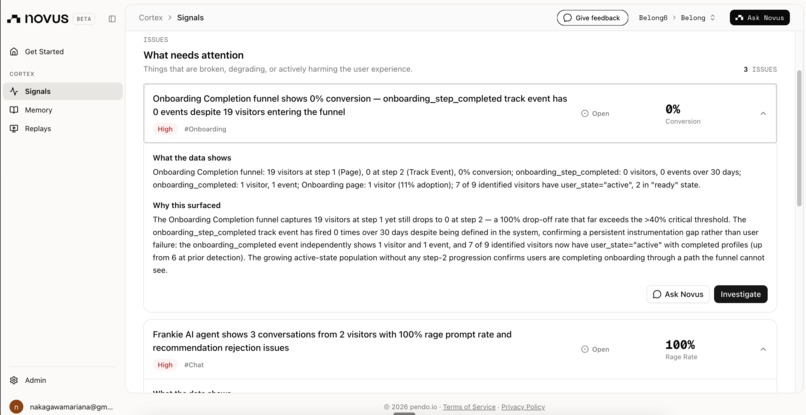Open the Terms of Service link

(x=469, y=407)
